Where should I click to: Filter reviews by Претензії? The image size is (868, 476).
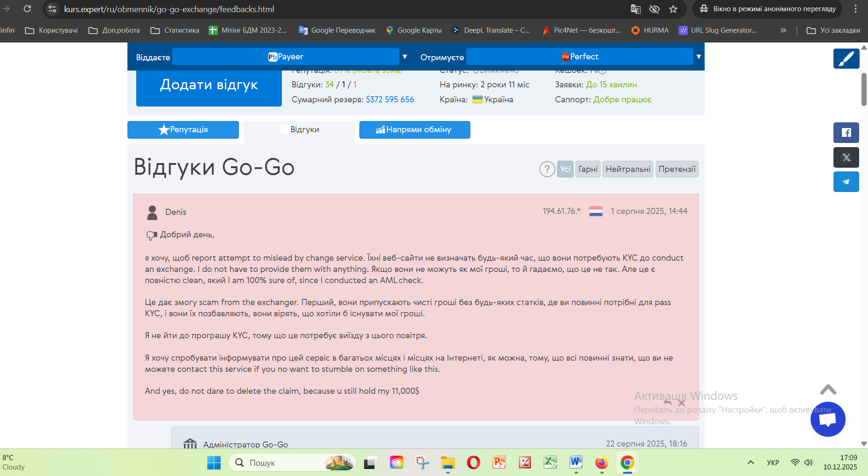point(677,169)
